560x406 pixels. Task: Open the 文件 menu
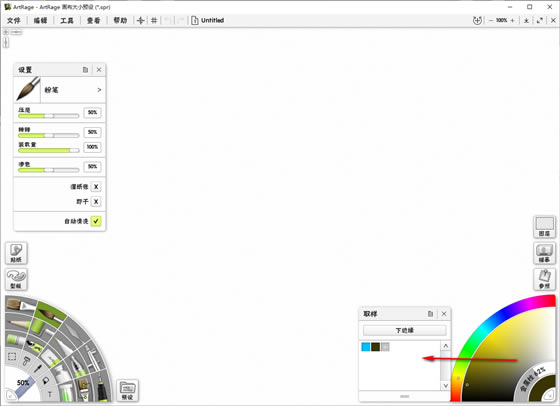14,20
